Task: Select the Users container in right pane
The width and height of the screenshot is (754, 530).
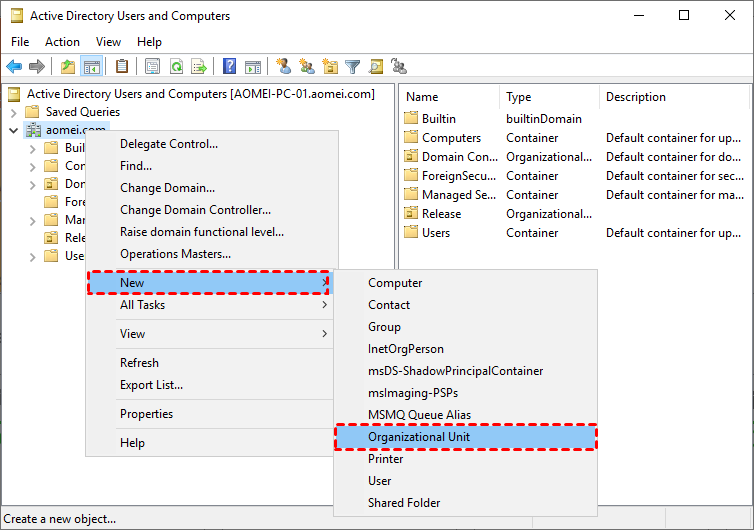Action: point(435,233)
